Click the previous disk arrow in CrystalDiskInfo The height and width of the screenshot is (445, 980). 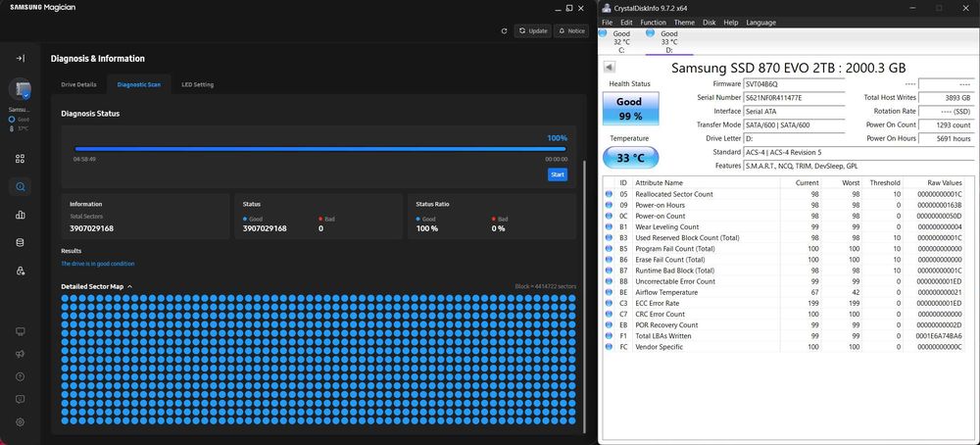click(x=610, y=68)
